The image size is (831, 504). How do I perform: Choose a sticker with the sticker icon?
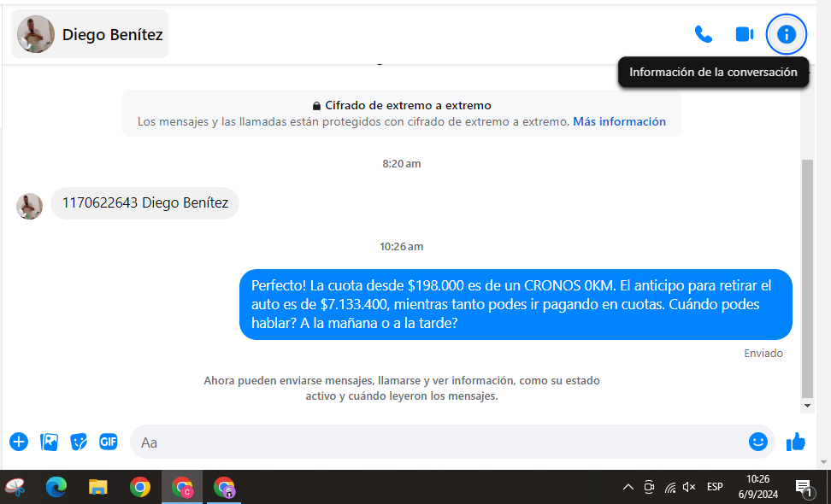(79, 442)
